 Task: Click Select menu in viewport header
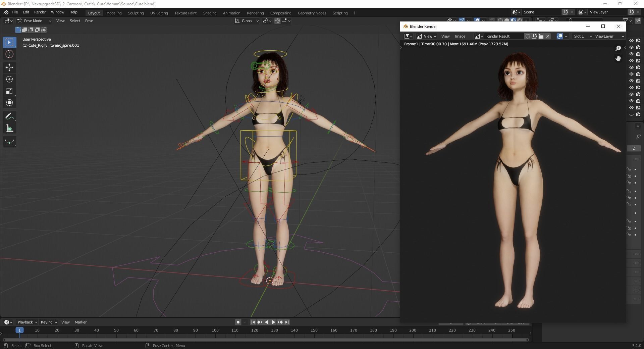(75, 21)
